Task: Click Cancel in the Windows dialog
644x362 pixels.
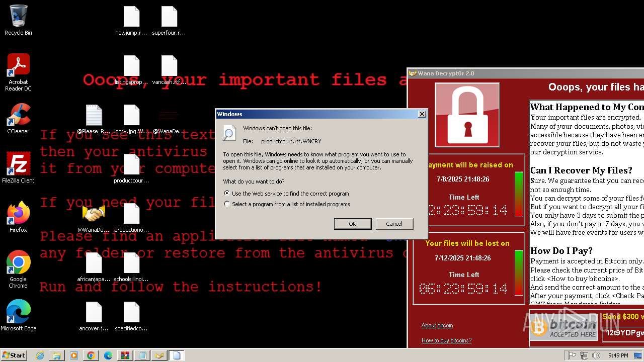Action: tap(394, 224)
